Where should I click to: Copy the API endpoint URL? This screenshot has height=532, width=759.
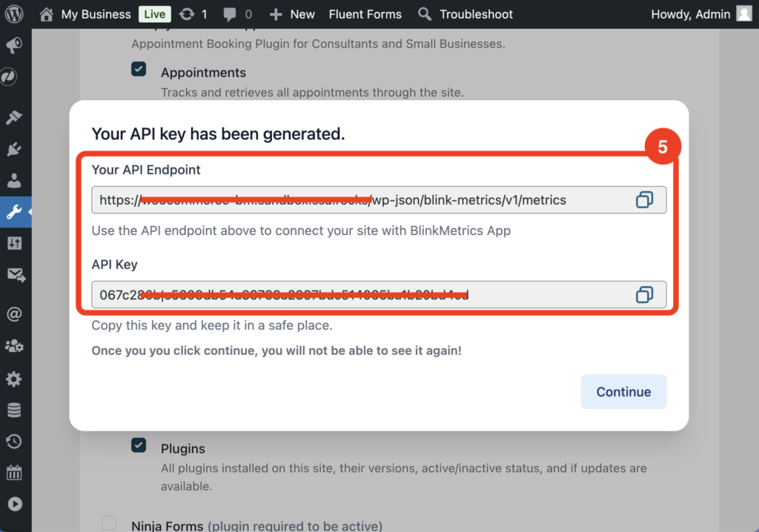point(644,200)
